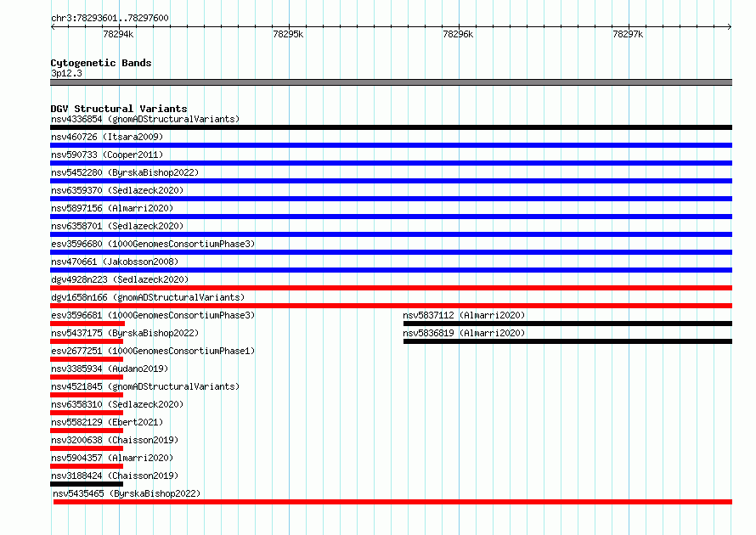The height and width of the screenshot is (535, 756).
Task: Click the Cytogenetic Bands track title
Action: tap(101, 63)
